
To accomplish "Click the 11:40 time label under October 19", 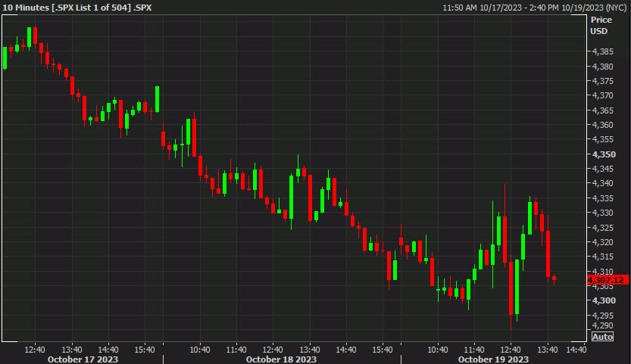I will 474,350.
